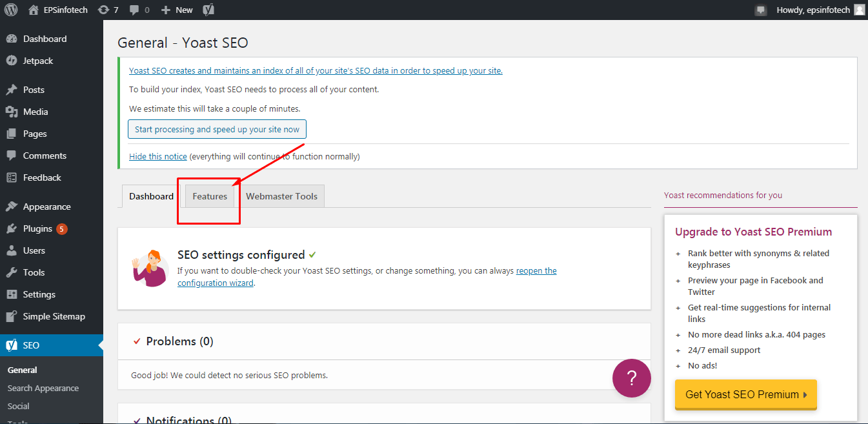
Task: Click the Media icon in sidebar
Action: tap(12, 112)
